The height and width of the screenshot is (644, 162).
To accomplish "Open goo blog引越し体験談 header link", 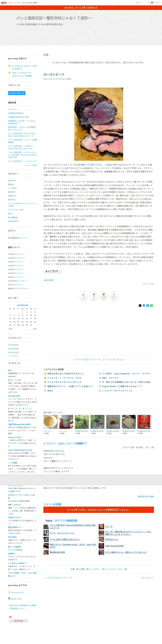I will click(29, 3).
